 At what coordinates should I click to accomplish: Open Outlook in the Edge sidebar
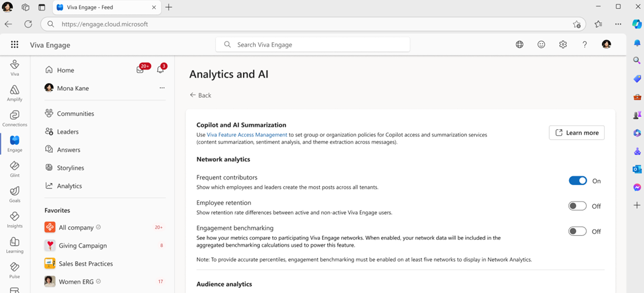[x=637, y=169]
